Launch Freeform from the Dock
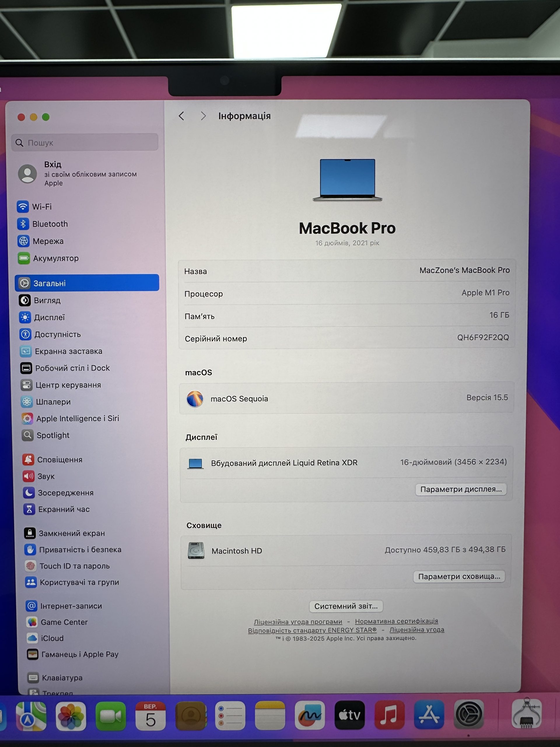The width and height of the screenshot is (560, 747). point(310,715)
